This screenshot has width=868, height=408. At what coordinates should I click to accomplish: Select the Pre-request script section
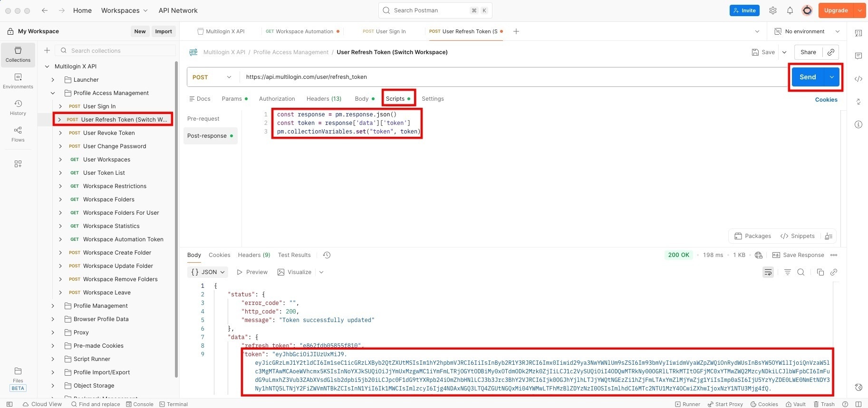point(203,119)
